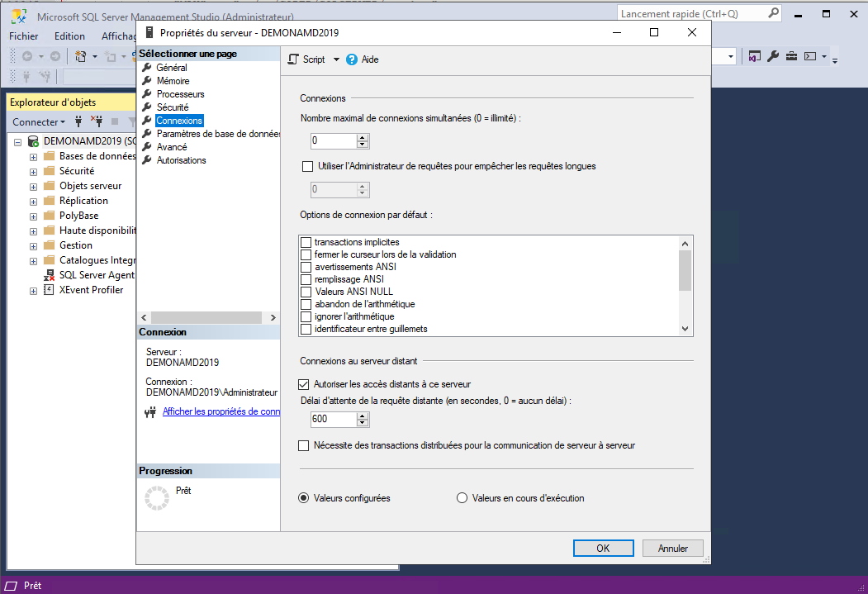
Task: Increase max simultaneous connections with the up arrow
Action: pos(363,137)
